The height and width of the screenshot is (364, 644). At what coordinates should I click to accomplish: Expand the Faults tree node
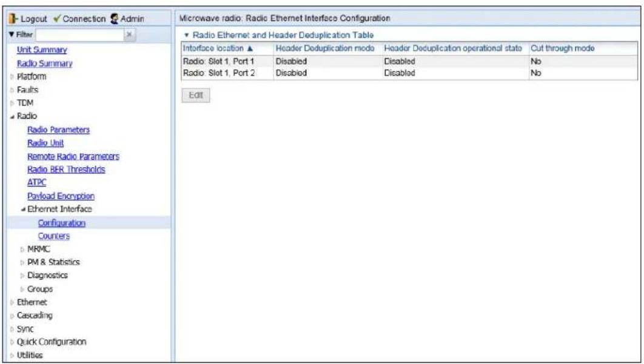click(12, 90)
